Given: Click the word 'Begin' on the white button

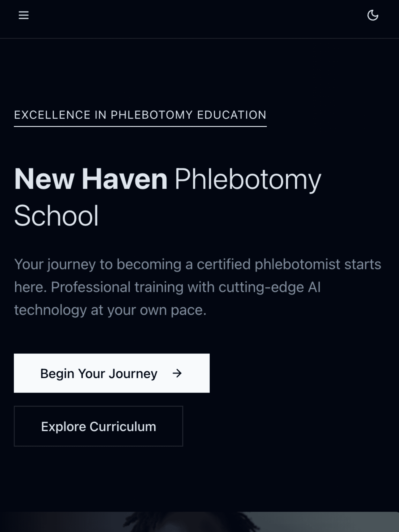Looking at the screenshot, I should pos(57,373).
